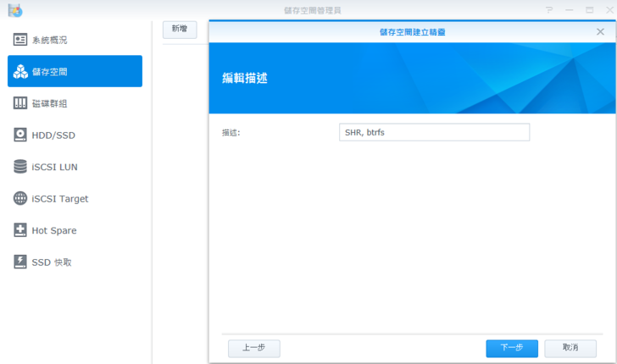Click the 系統概況 overview icon in sidebar
The height and width of the screenshot is (364, 617).
pos(20,40)
